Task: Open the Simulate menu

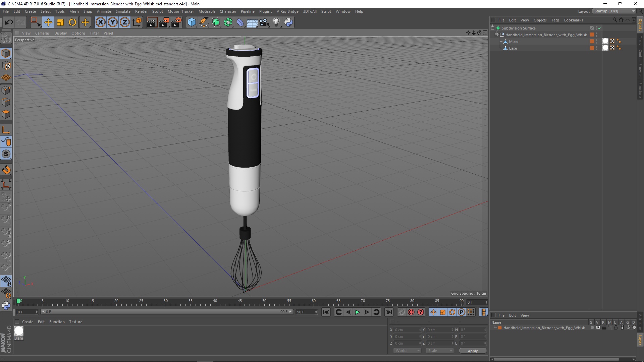Action: tap(123, 11)
